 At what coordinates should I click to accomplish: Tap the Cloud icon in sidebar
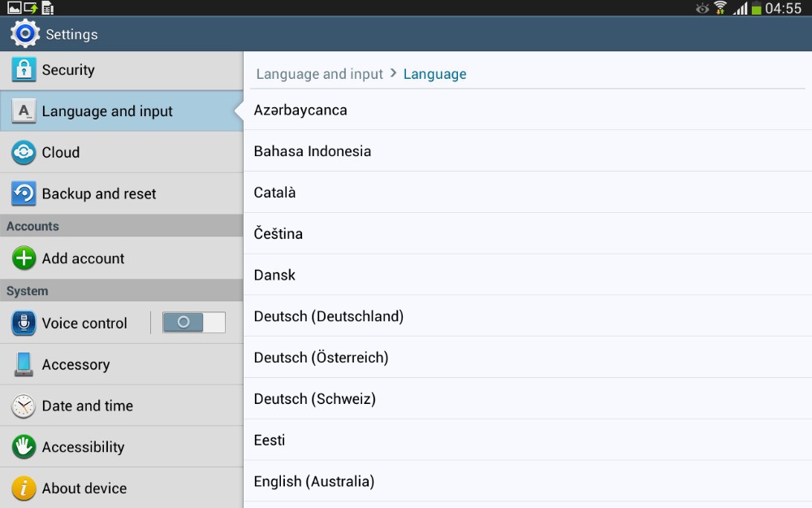[24, 153]
